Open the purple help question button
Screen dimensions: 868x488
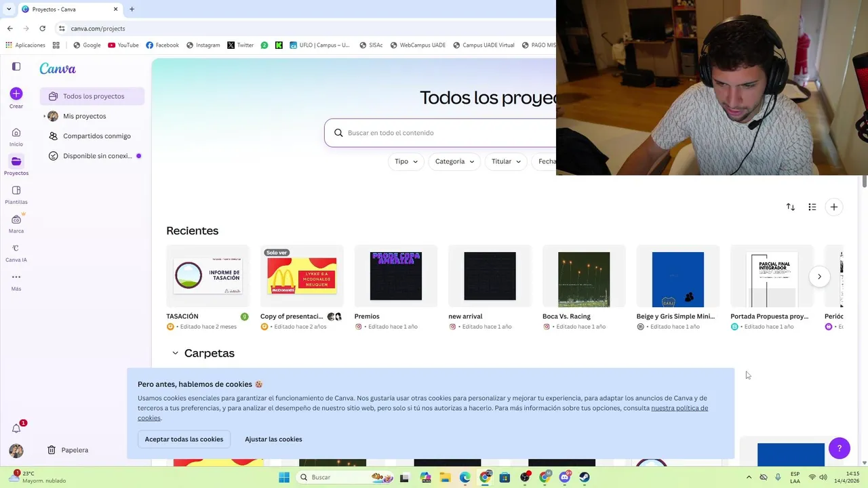click(840, 448)
